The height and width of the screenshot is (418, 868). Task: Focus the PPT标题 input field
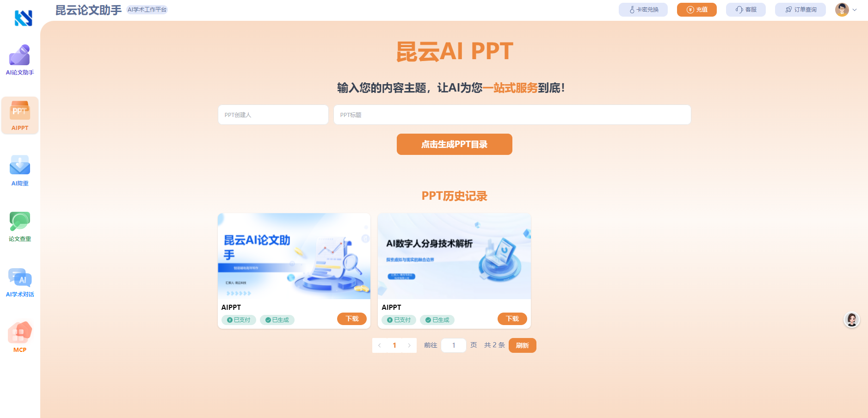click(512, 115)
